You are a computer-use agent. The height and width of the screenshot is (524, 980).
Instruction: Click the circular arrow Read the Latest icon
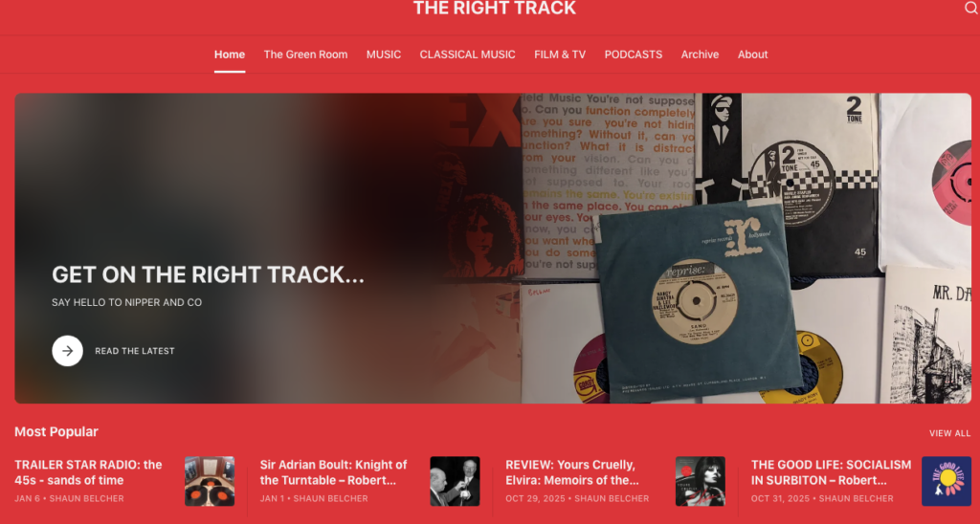(x=68, y=351)
